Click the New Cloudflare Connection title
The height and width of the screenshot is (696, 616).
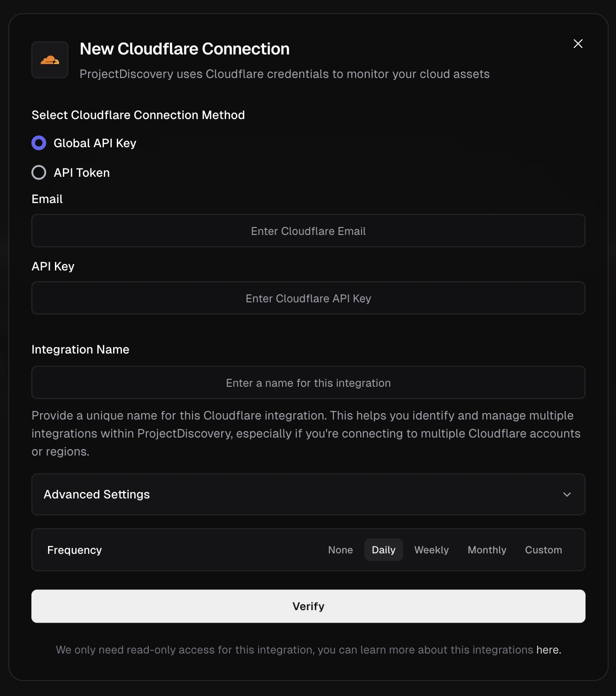coord(184,48)
